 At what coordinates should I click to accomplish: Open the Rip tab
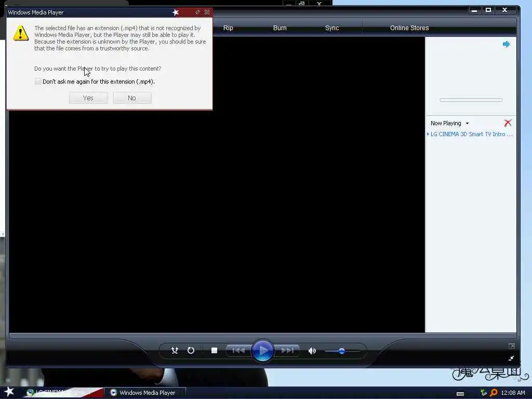tap(228, 28)
